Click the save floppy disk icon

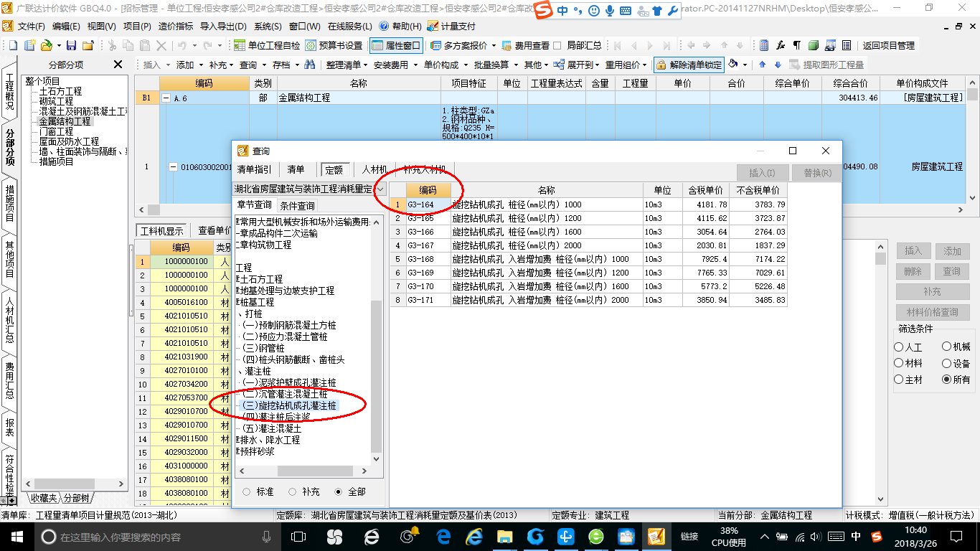click(72, 45)
